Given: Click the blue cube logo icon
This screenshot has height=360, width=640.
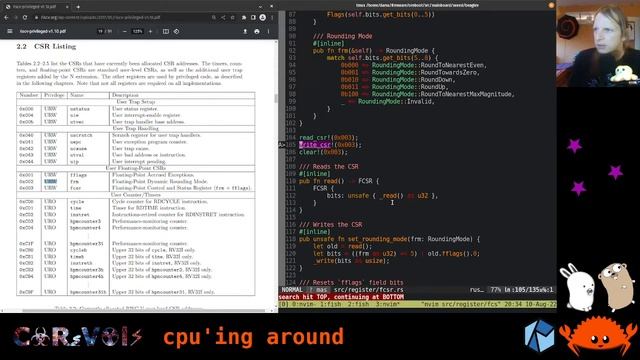Looking at the screenshot, I should point(540,336).
